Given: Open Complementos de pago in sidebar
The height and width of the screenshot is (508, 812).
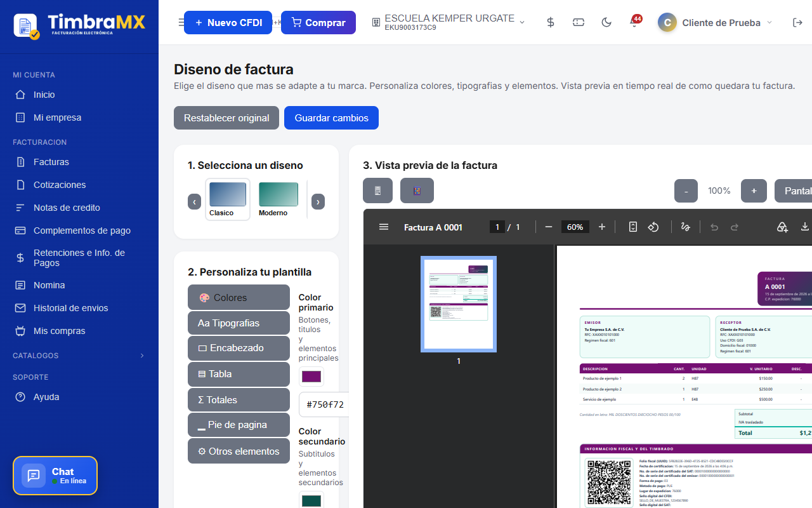Looking at the screenshot, I should [79, 231].
